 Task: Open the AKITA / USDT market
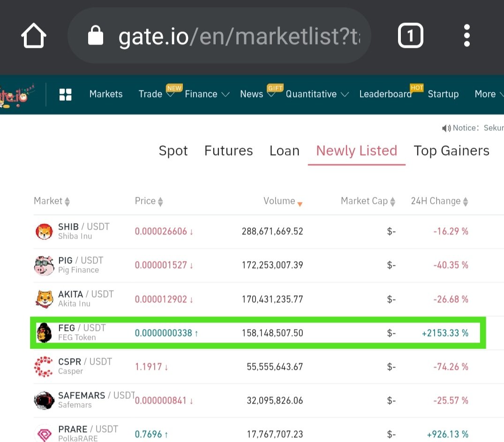click(86, 294)
